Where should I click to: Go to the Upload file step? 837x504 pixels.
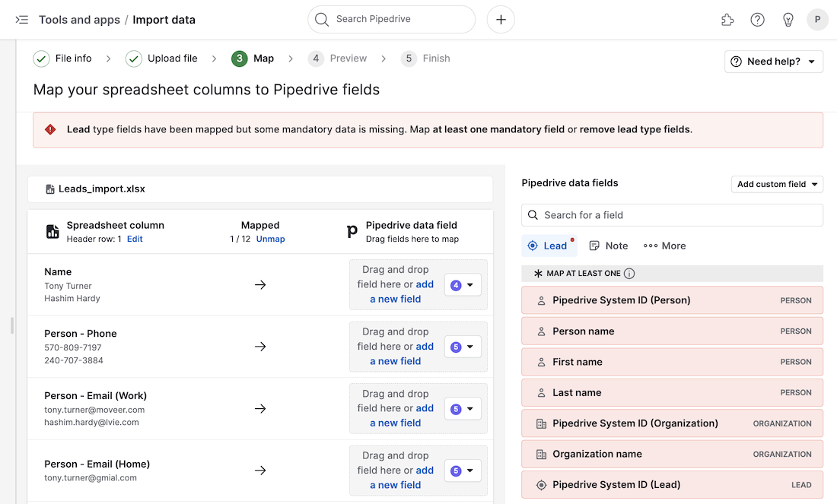pos(162,59)
